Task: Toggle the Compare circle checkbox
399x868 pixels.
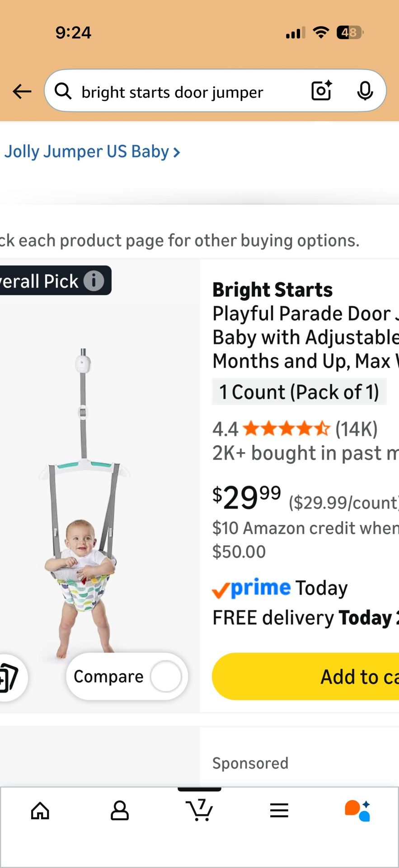Action: coord(165,676)
